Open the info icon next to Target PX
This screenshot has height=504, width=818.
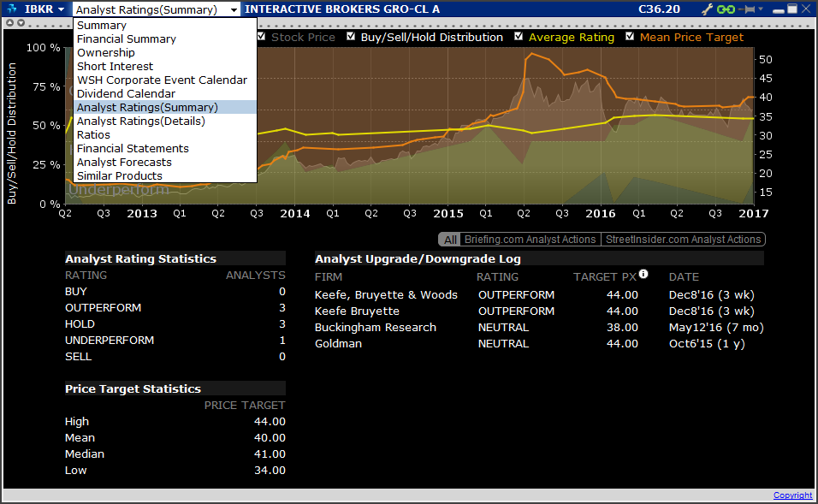pyautogui.click(x=643, y=274)
